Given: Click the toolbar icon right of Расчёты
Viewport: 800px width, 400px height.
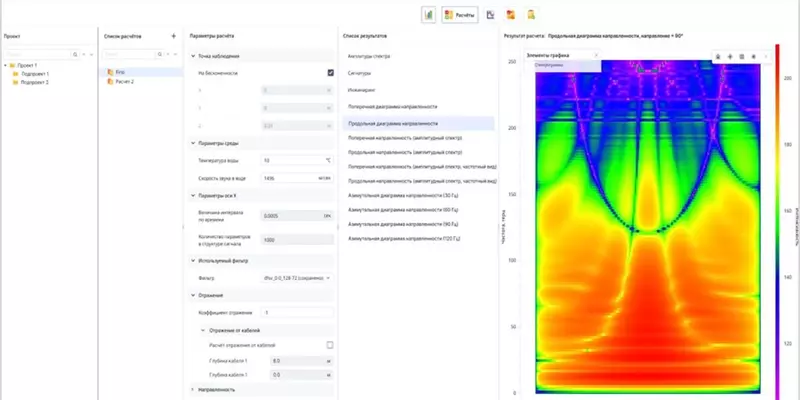Looking at the screenshot, I should [x=490, y=15].
